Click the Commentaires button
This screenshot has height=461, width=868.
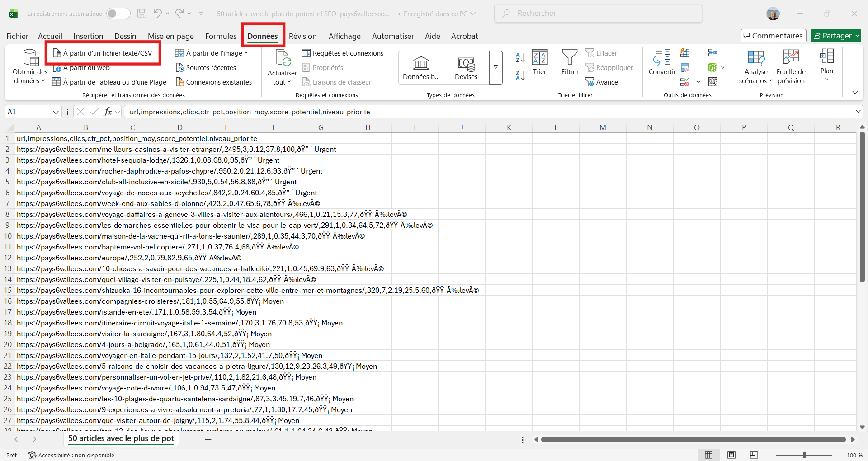773,36
